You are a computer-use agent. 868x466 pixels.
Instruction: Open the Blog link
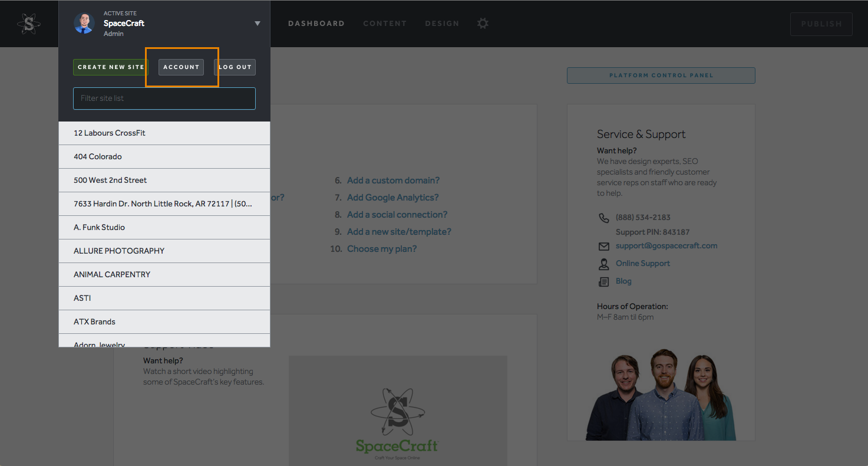[x=623, y=281]
